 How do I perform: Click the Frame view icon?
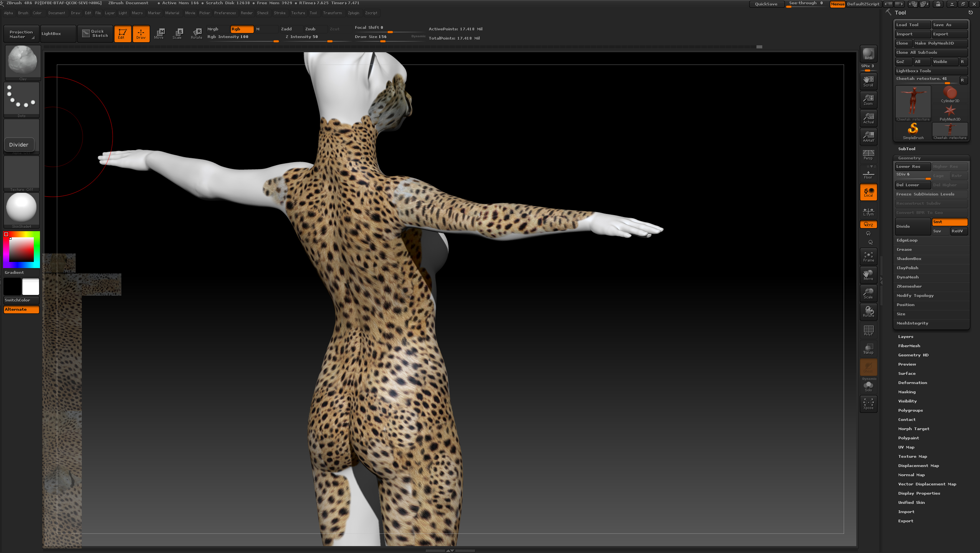[868, 257]
